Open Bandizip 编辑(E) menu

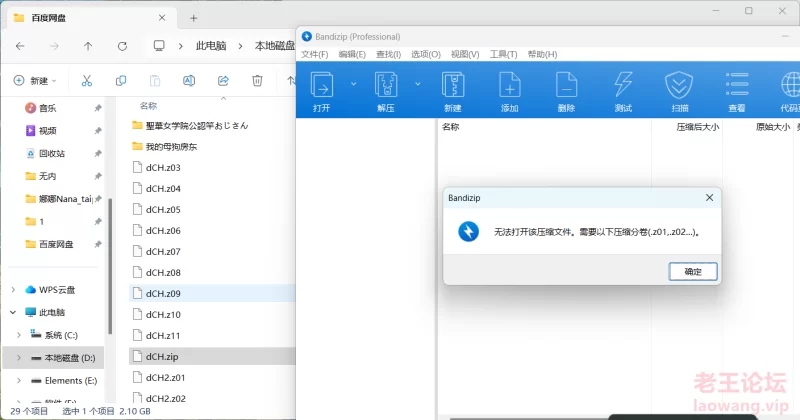[x=352, y=54]
